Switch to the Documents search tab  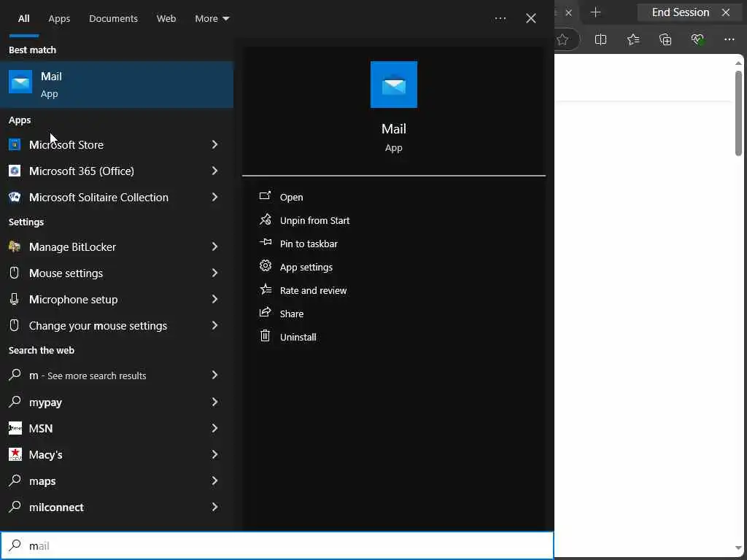[113, 18]
